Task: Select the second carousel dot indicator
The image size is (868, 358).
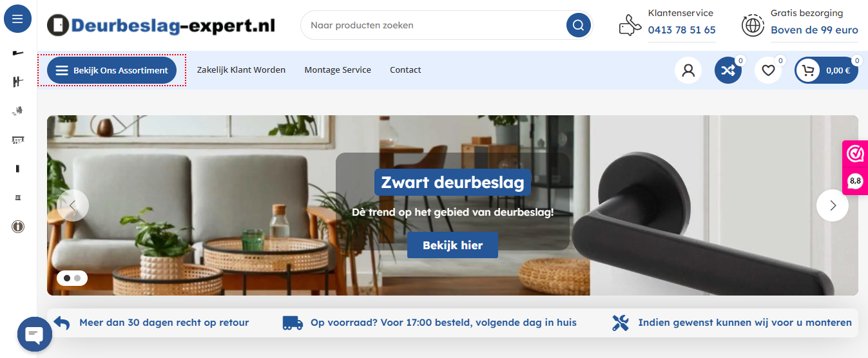Action: [77, 278]
